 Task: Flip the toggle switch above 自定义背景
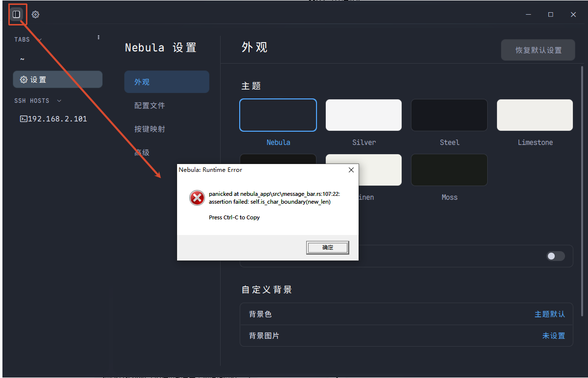pyautogui.click(x=556, y=256)
